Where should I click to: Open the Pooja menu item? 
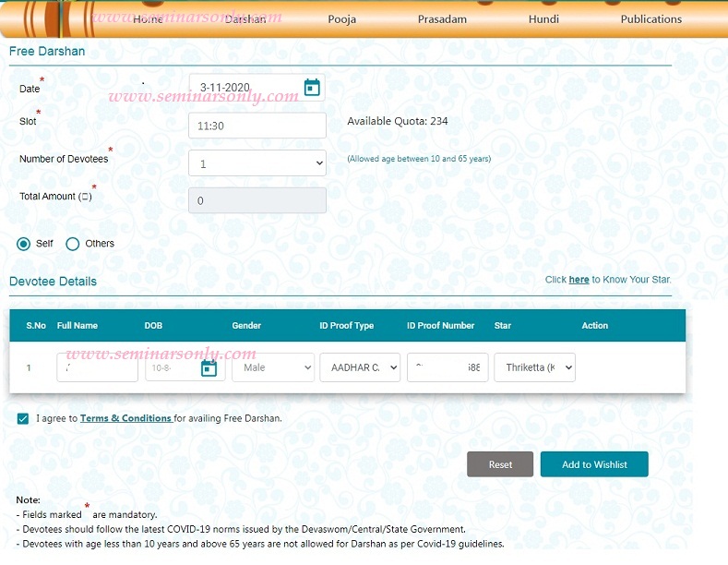[x=343, y=18]
